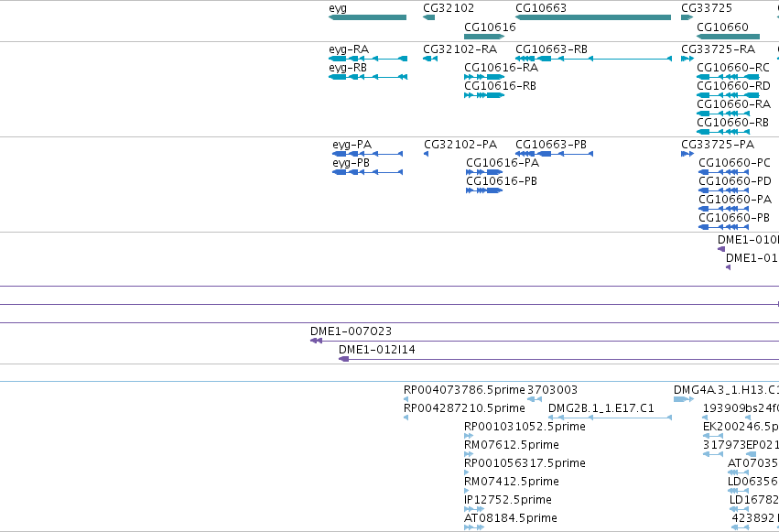Viewport: 779px width, 532px height.
Task: Click the RP004287210.5prime EST marker
Action: 406,418
